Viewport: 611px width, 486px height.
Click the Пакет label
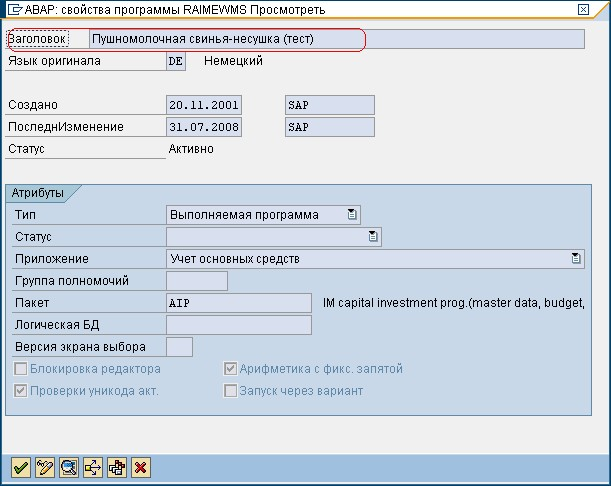32,303
